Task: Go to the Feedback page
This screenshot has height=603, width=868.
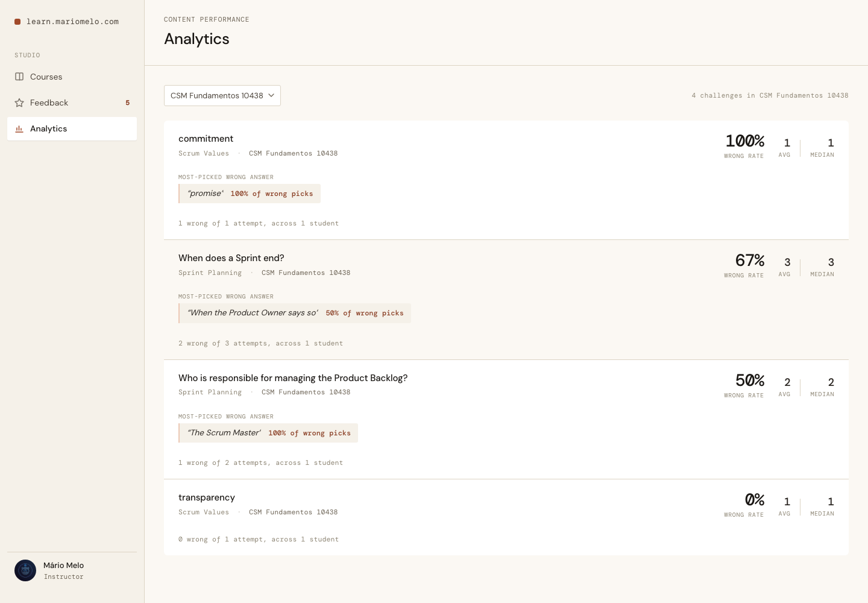Action: [72, 103]
